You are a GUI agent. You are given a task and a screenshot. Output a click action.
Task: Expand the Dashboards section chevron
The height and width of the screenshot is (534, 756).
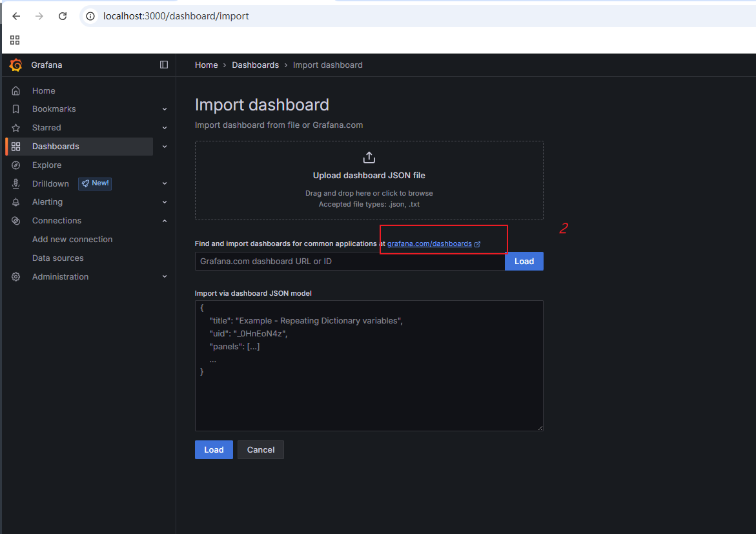[165, 146]
